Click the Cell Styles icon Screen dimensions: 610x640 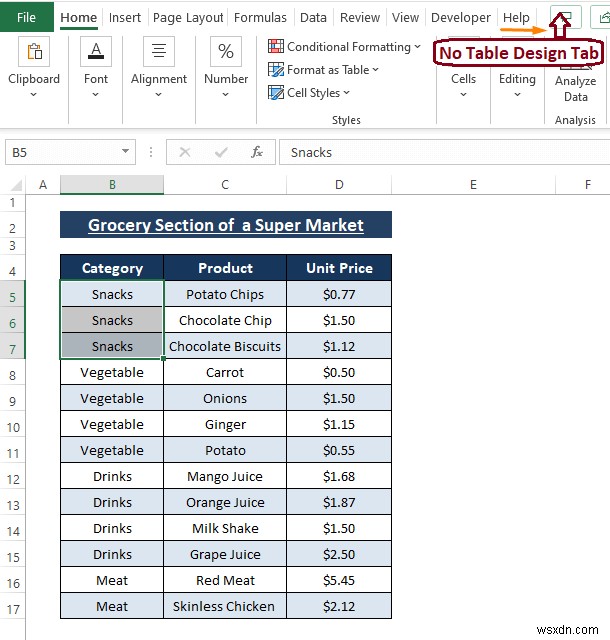coord(276,93)
